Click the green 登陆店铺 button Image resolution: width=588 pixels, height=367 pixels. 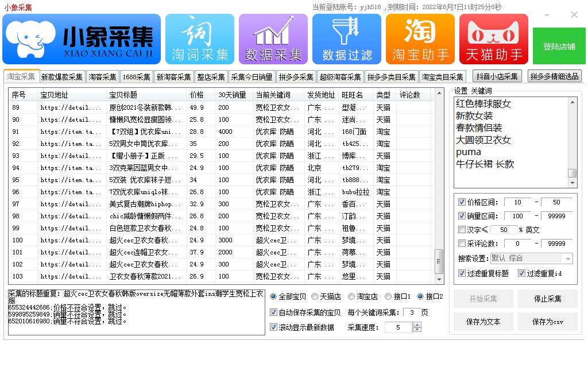(x=559, y=45)
